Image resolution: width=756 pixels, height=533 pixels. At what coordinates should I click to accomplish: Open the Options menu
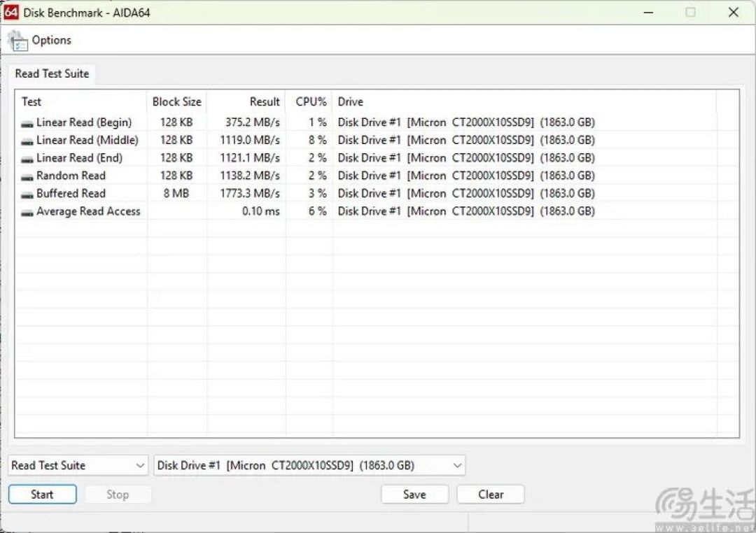(x=51, y=41)
